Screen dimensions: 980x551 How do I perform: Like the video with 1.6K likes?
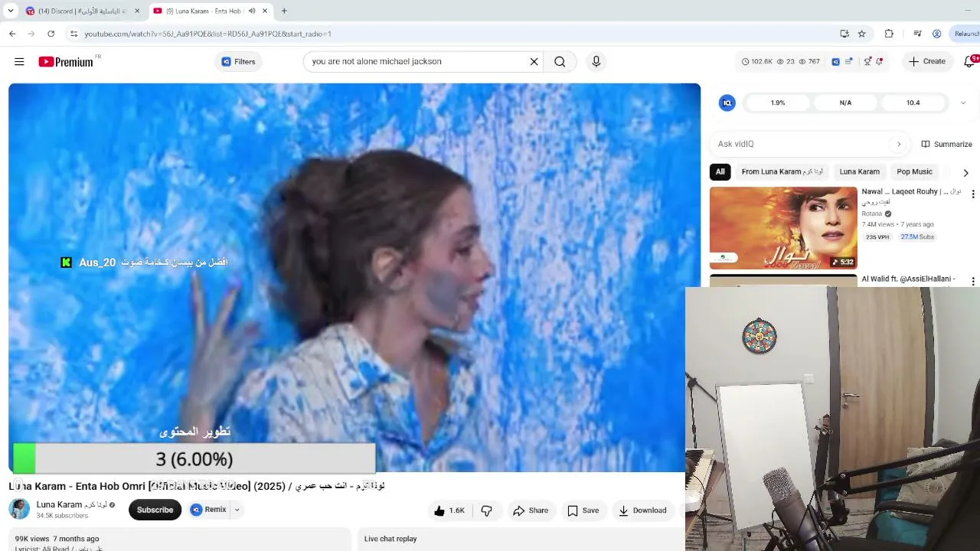[449, 510]
